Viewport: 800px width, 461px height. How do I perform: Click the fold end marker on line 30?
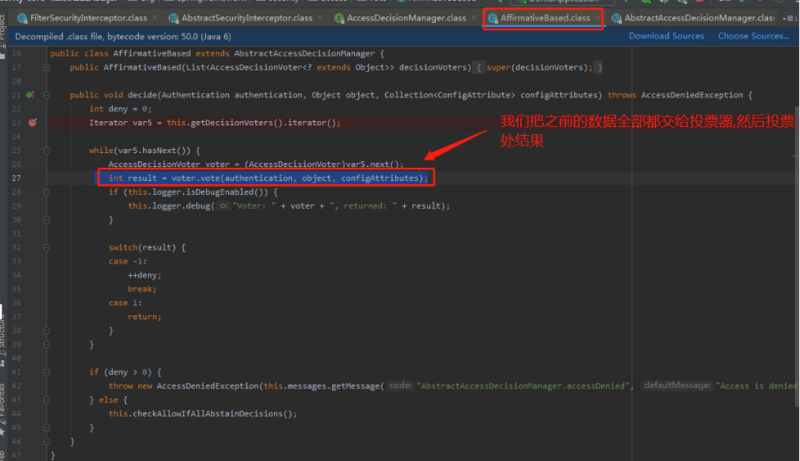click(x=46, y=220)
